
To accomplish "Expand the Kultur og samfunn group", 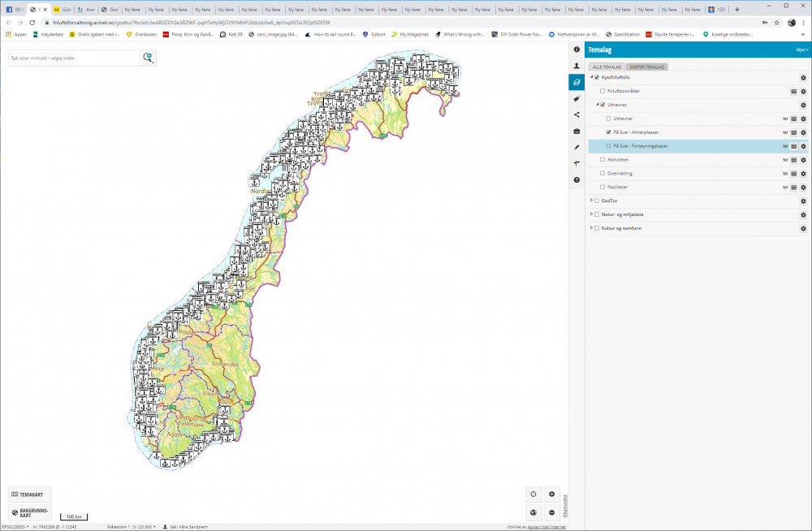I will pos(591,228).
